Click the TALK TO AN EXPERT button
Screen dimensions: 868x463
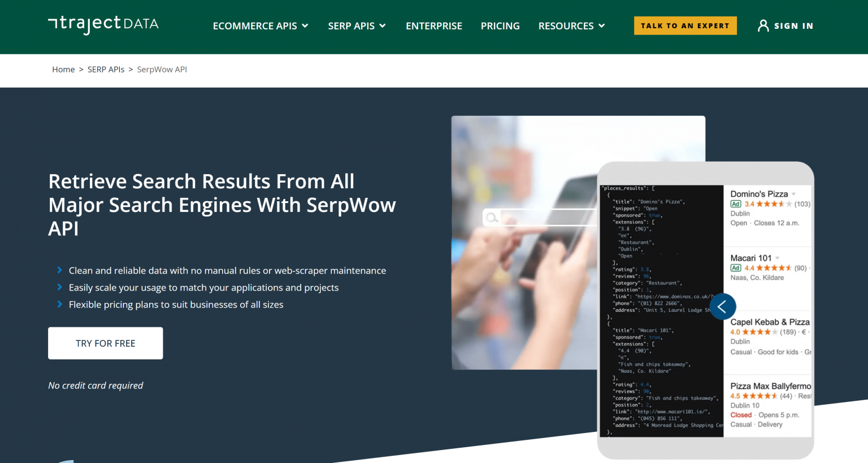point(685,25)
